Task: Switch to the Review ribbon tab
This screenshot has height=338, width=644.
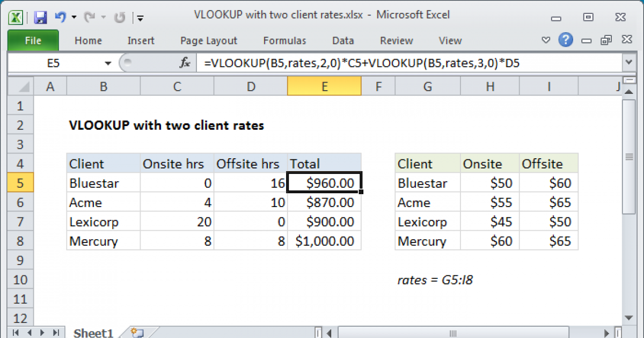Action: pos(396,40)
